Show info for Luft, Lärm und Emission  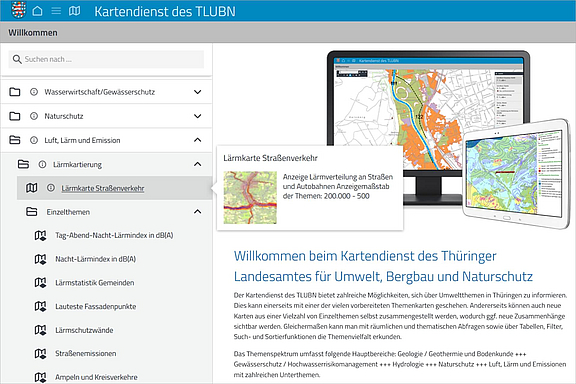pos(34,140)
